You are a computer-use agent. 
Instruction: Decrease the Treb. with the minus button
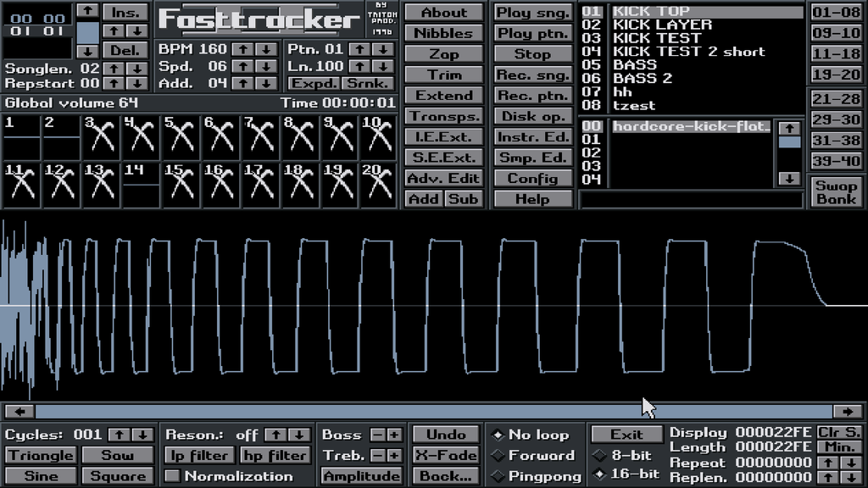[x=378, y=456]
